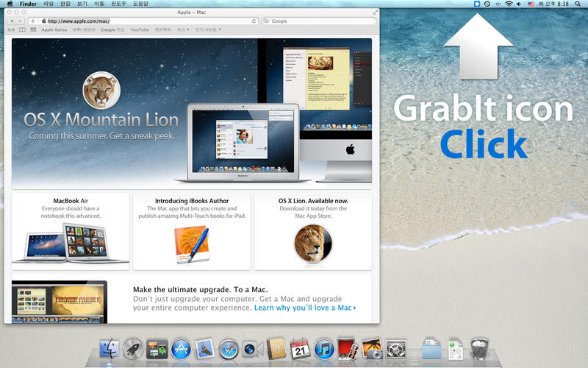Open the Wi-Fi status menu
This screenshot has height=368, width=588.
click(x=509, y=4)
